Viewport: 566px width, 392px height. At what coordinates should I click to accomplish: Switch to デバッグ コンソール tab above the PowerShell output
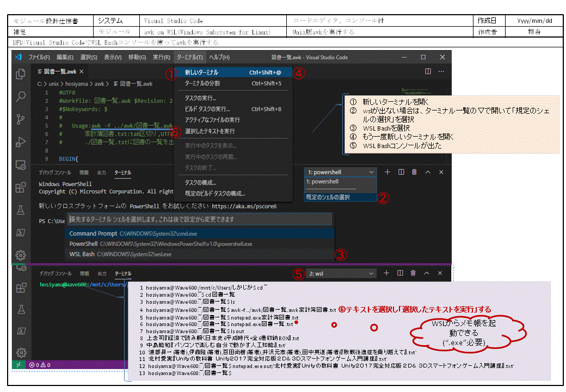click(55, 173)
